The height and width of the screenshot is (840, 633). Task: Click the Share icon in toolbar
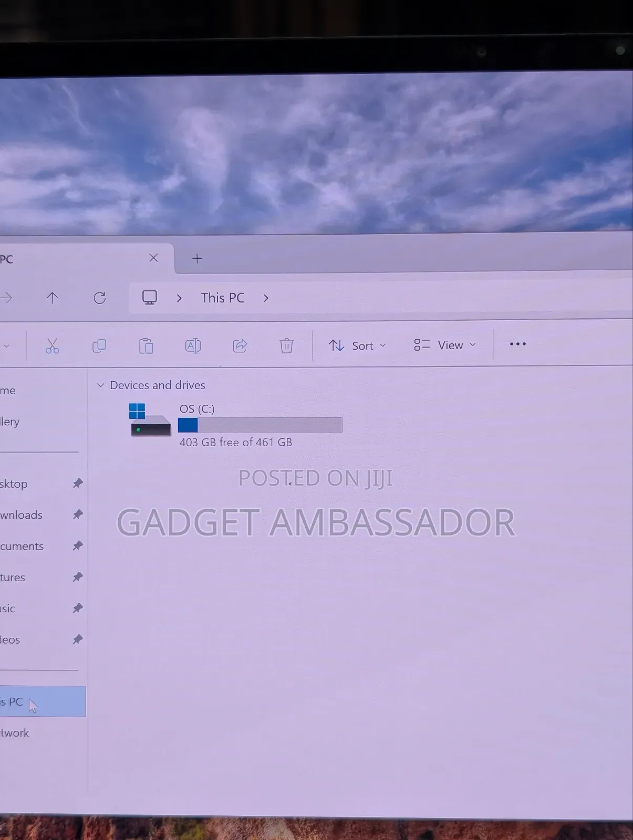240,345
